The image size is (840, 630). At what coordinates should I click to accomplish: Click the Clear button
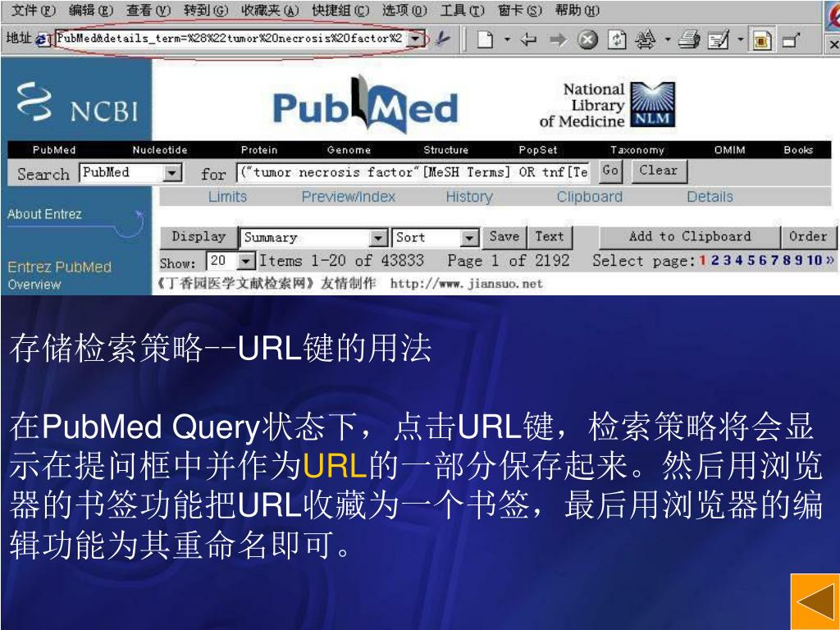(x=659, y=171)
